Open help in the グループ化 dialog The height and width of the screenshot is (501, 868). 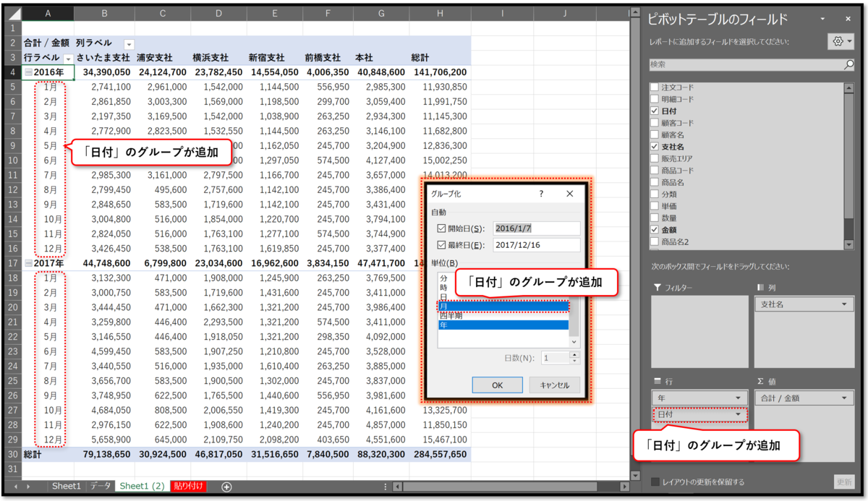[x=541, y=194]
